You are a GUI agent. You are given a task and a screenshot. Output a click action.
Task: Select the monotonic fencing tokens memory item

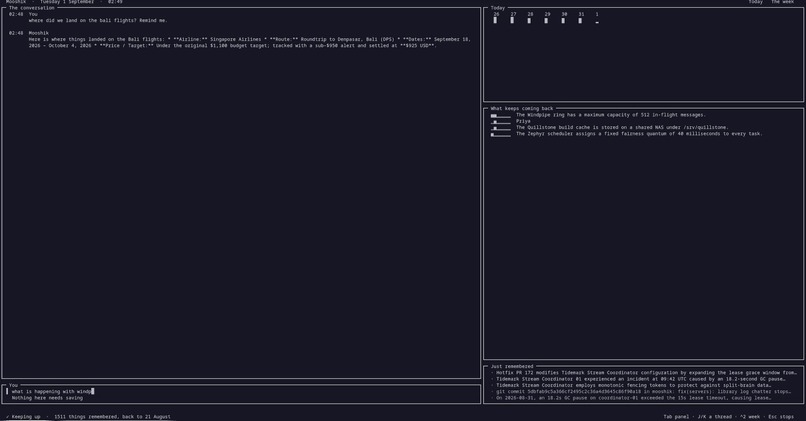click(631, 385)
